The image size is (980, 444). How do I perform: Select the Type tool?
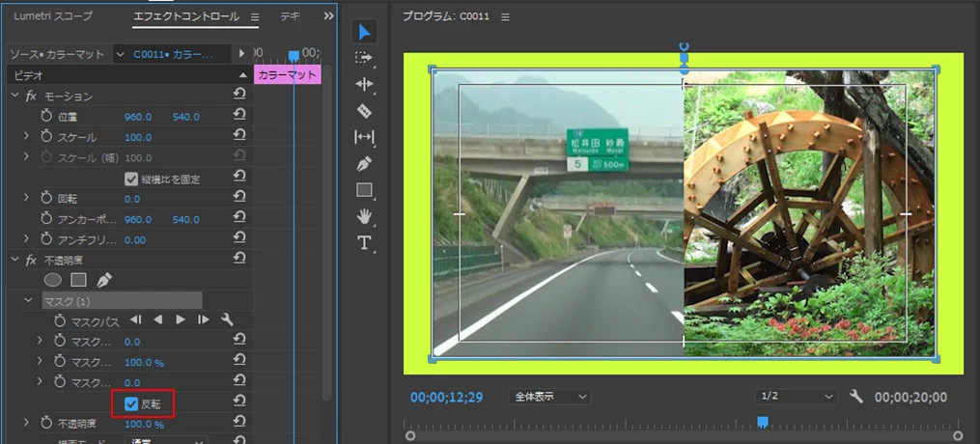click(364, 243)
